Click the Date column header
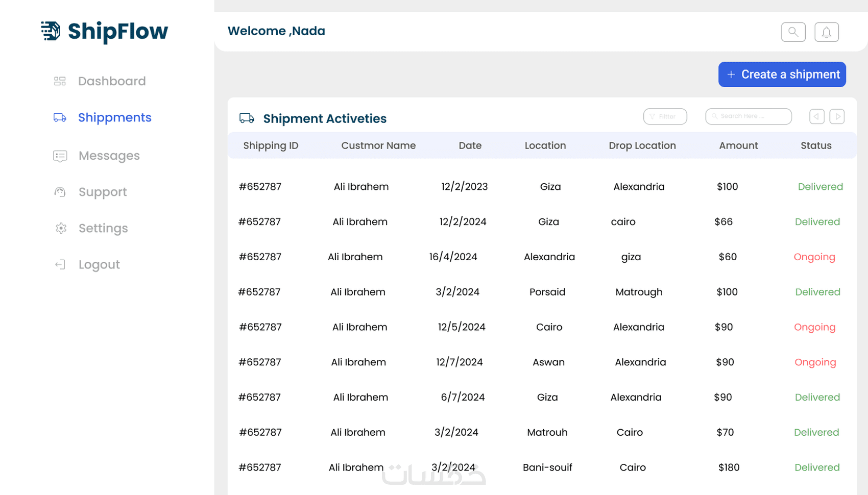Viewport: 868px width, 495px height. (470, 145)
